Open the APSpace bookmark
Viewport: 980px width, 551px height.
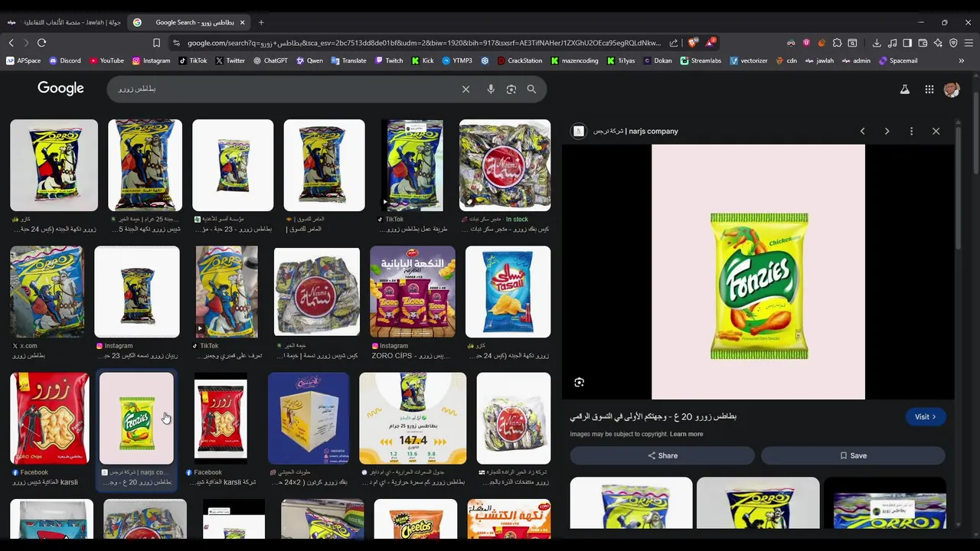(24, 60)
